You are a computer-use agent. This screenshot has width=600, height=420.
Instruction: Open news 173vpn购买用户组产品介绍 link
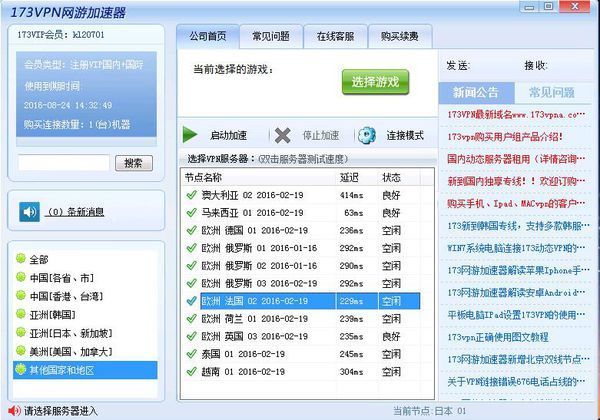(505, 137)
